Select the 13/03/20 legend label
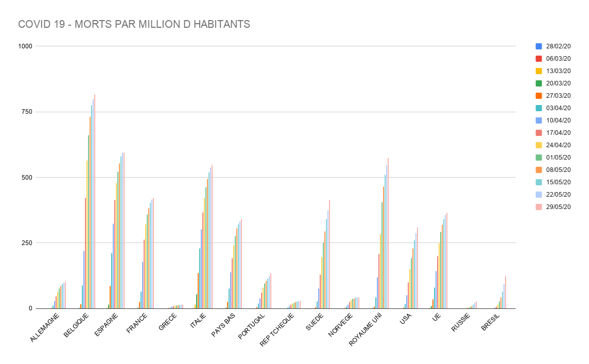Viewport: 589px width, 364px height. pyautogui.click(x=558, y=71)
